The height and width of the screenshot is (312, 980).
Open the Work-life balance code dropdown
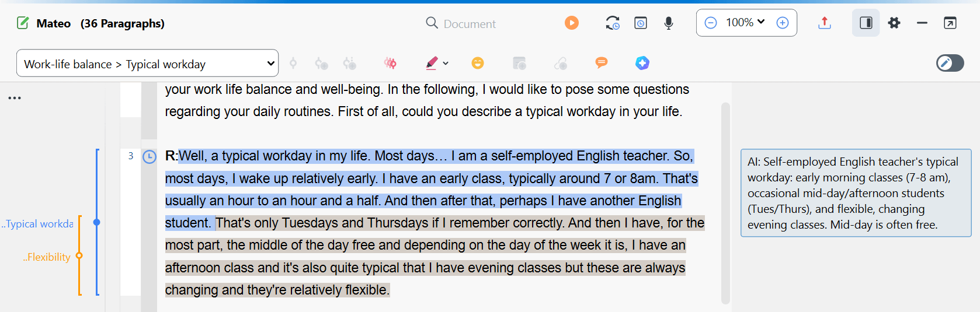(x=147, y=64)
